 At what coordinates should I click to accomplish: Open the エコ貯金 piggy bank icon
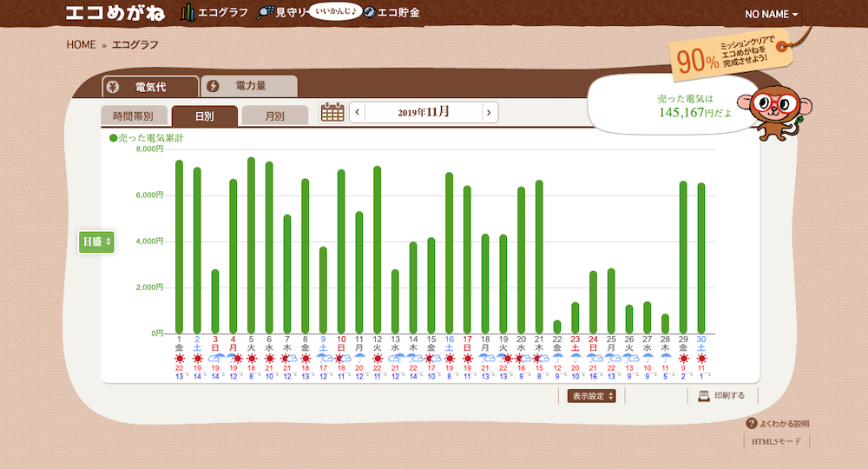(369, 12)
